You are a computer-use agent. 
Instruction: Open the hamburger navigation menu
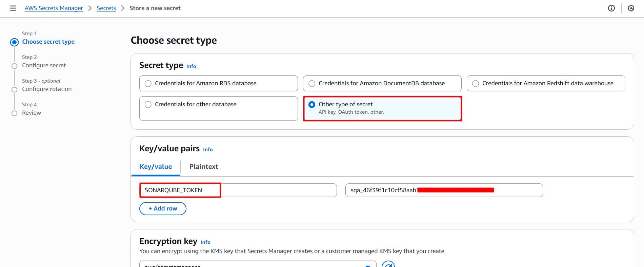click(x=13, y=8)
